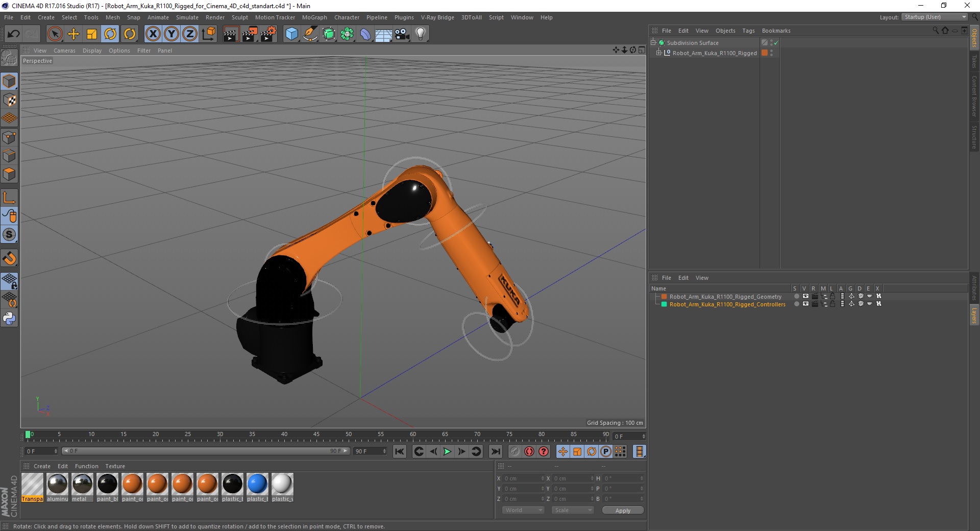Image resolution: width=980 pixels, height=531 pixels.
Task: Step to the next frame
Action: pyautogui.click(x=461, y=451)
